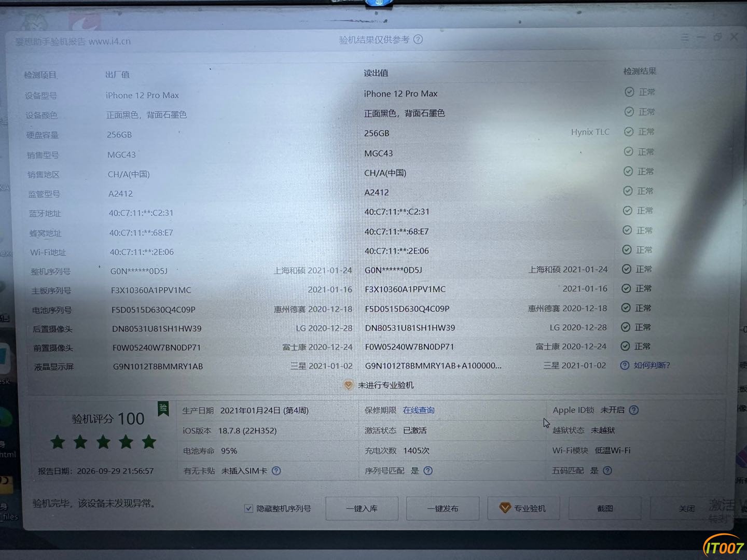The width and height of the screenshot is (747, 560).
Task: Click 激活状态 已激活 value
Action: [x=415, y=431]
